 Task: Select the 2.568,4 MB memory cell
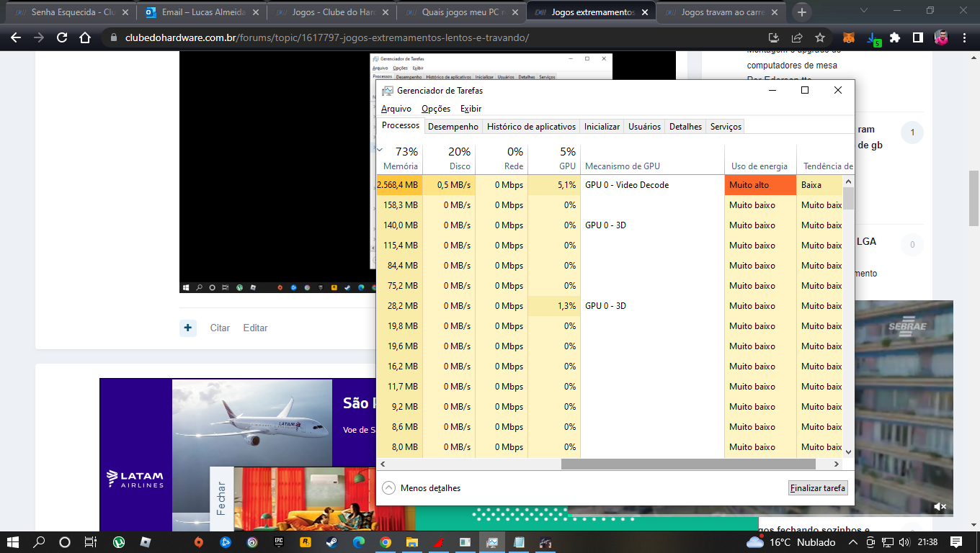(x=400, y=185)
